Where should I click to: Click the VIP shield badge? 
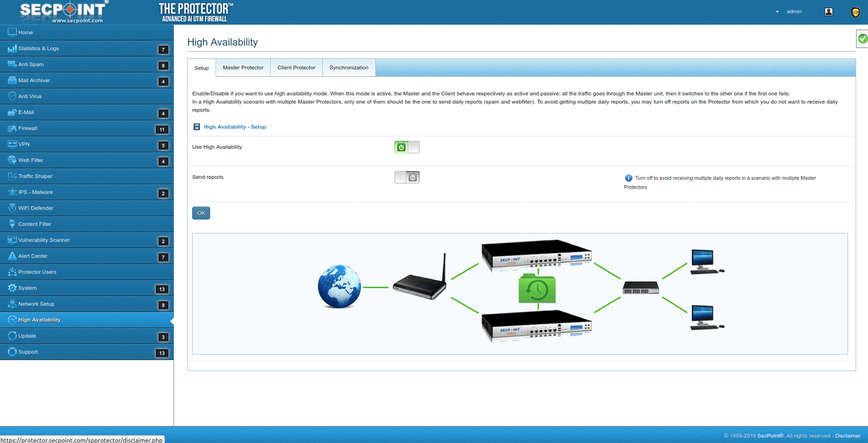tap(855, 11)
